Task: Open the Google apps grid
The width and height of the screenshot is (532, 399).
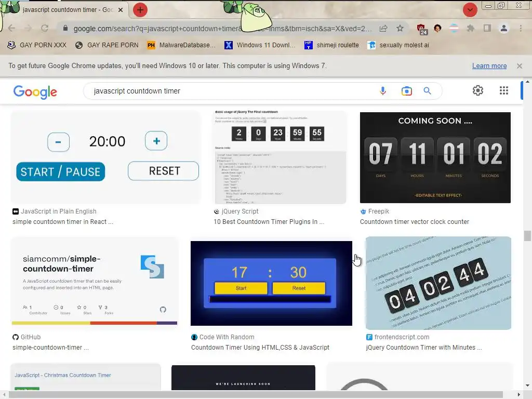Action: (x=504, y=90)
